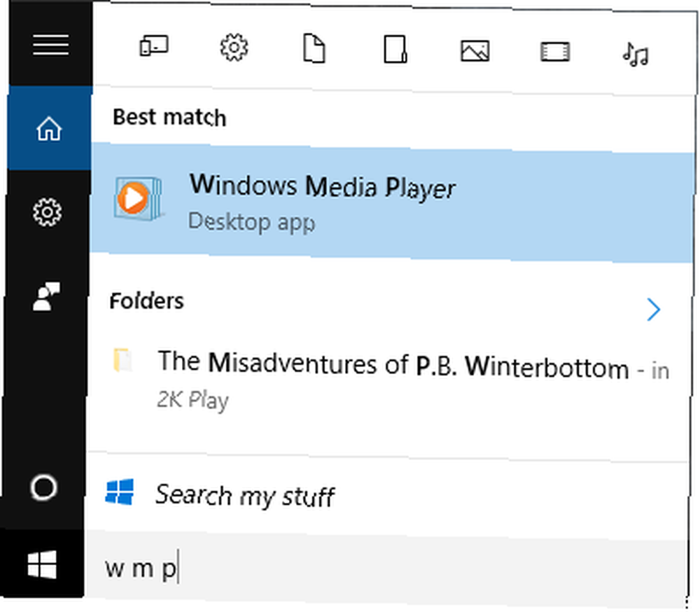Open sidebar settings gear icon
Viewport: 700px width, 612px height.
point(47,211)
